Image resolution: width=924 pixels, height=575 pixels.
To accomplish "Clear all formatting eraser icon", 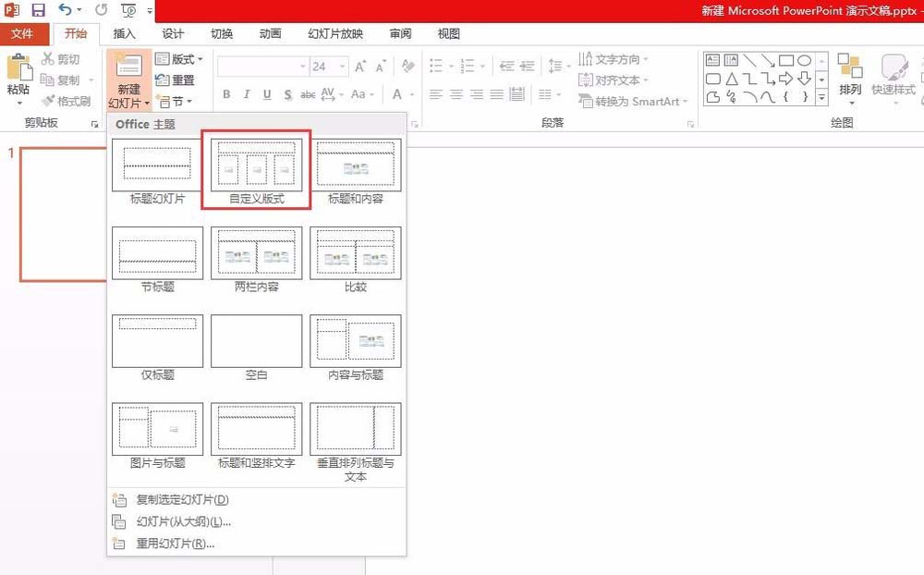I will pos(407,66).
